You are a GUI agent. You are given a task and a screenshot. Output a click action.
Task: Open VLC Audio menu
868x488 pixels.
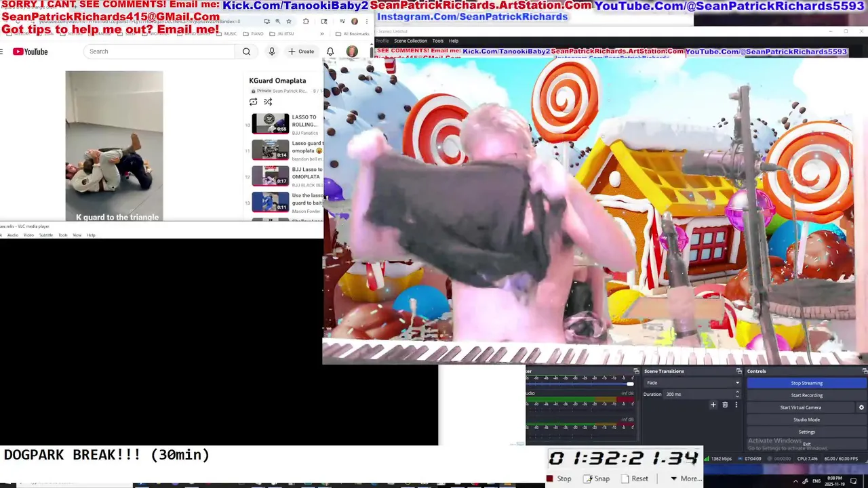13,235
